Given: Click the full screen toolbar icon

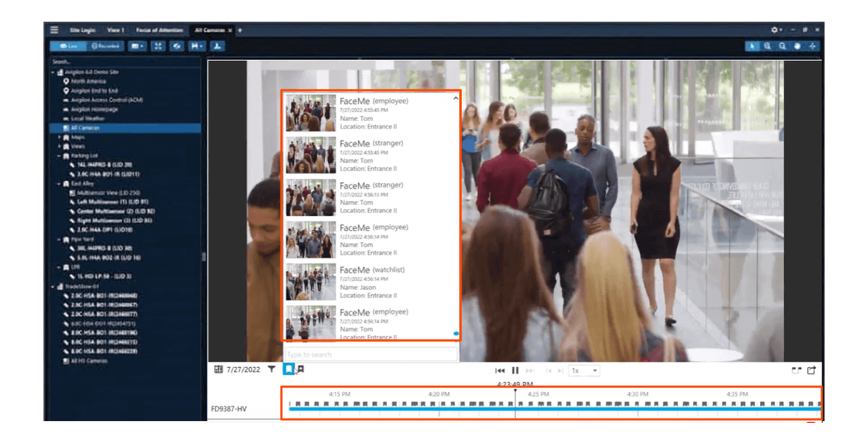Looking at the screenshot, I should [x=157, y=46].
